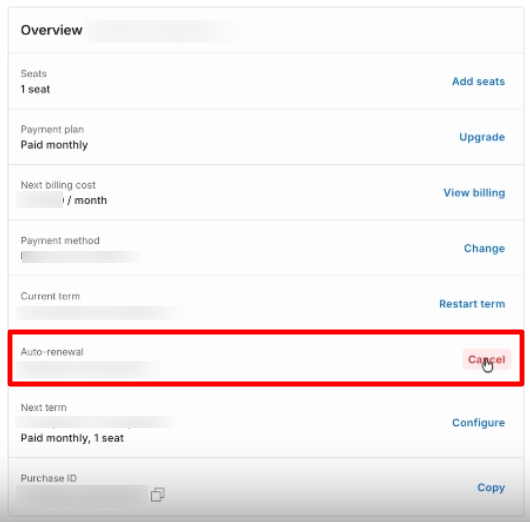
Task: Click the Auto-renewal label
Action: (x=52, y=352)
